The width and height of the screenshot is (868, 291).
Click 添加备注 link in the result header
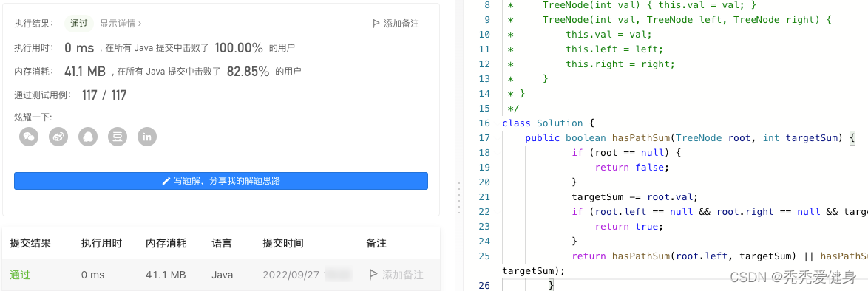[x=401, y=24]
